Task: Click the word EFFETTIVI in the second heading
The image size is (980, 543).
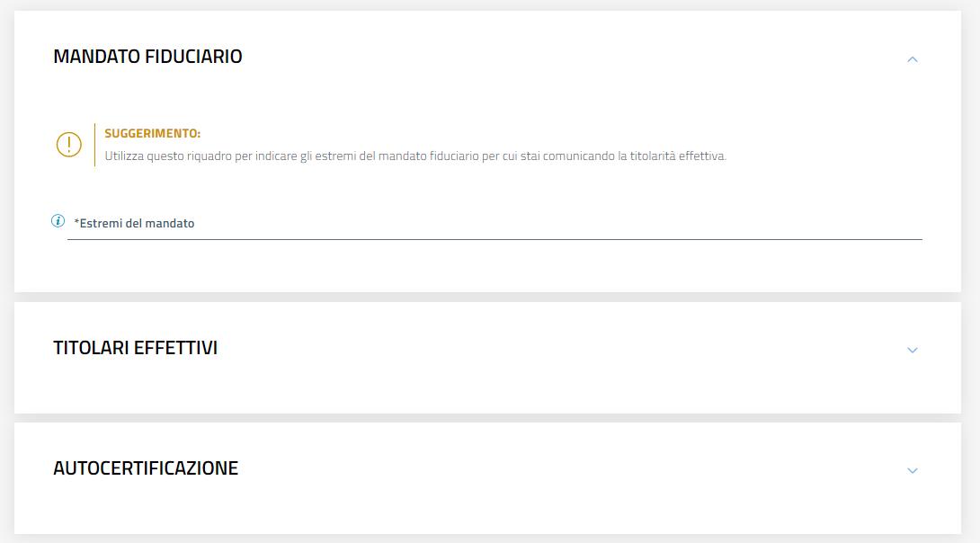Action: [175, 348]
